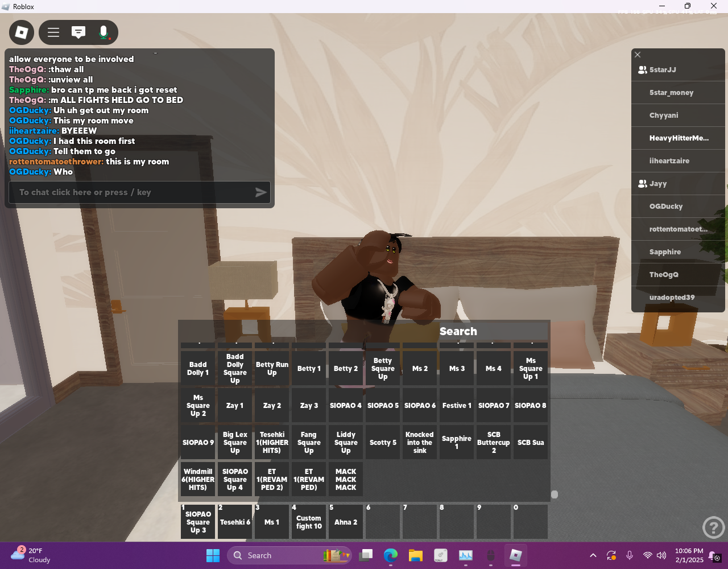This screenshot has width=728, height=569.
Task: Select player OGDucky in list
Action: [x=678, y=207]
